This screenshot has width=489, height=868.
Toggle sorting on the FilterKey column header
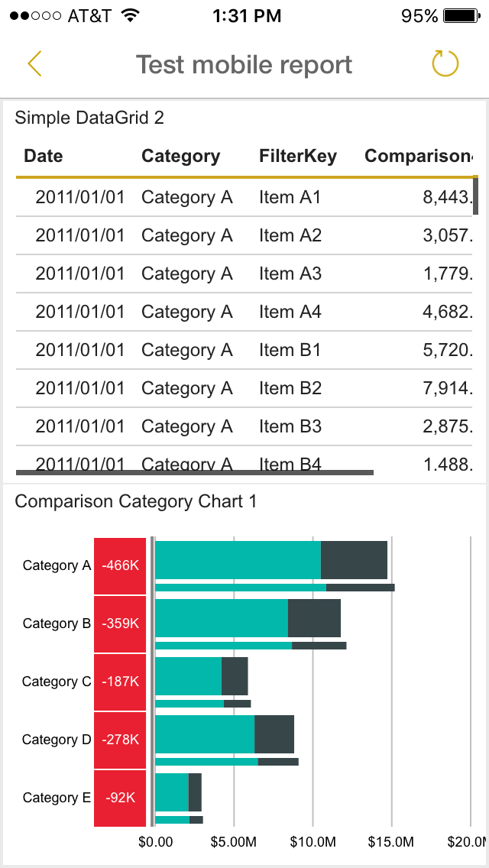297,156
